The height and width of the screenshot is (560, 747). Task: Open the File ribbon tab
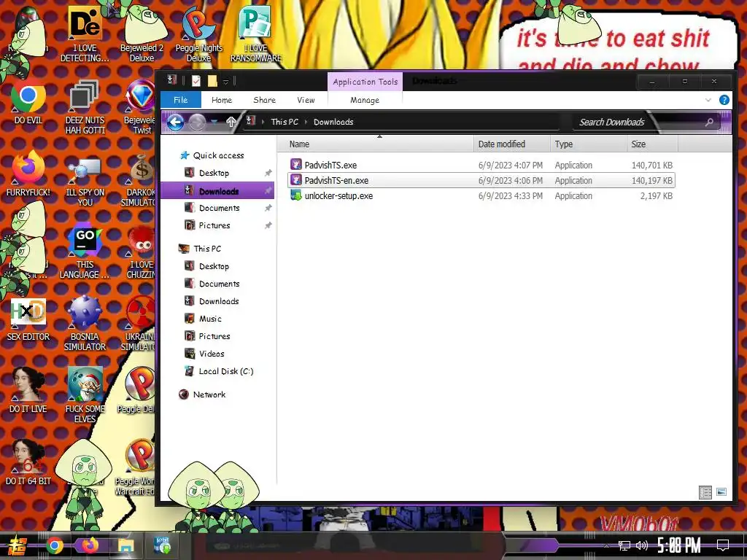pos(181,100)
